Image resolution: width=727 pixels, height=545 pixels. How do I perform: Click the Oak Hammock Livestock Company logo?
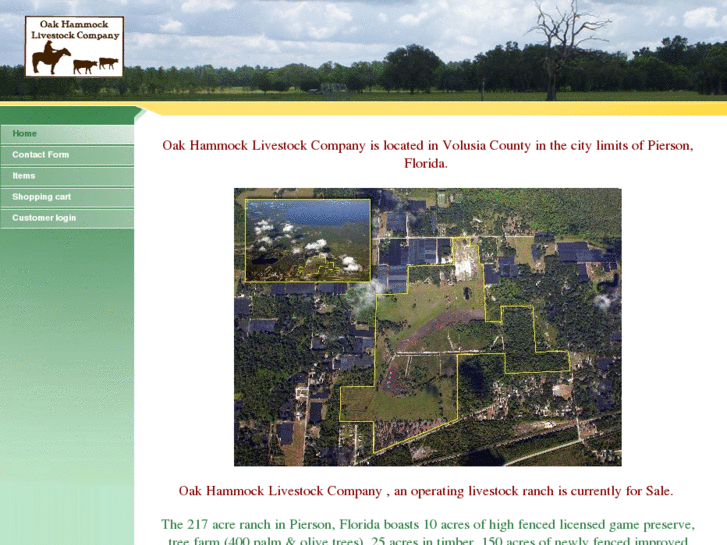point(74,46)
